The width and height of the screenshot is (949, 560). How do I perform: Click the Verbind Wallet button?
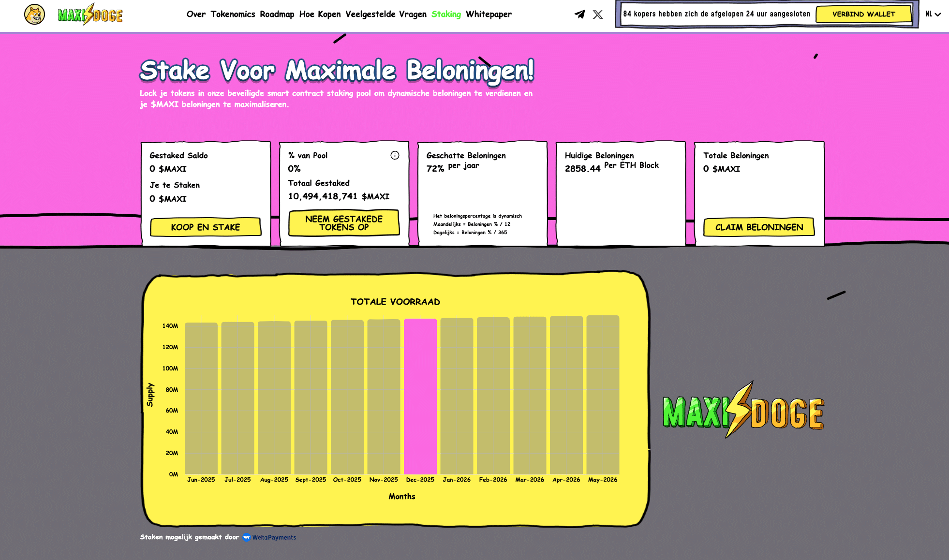(863, 14)
